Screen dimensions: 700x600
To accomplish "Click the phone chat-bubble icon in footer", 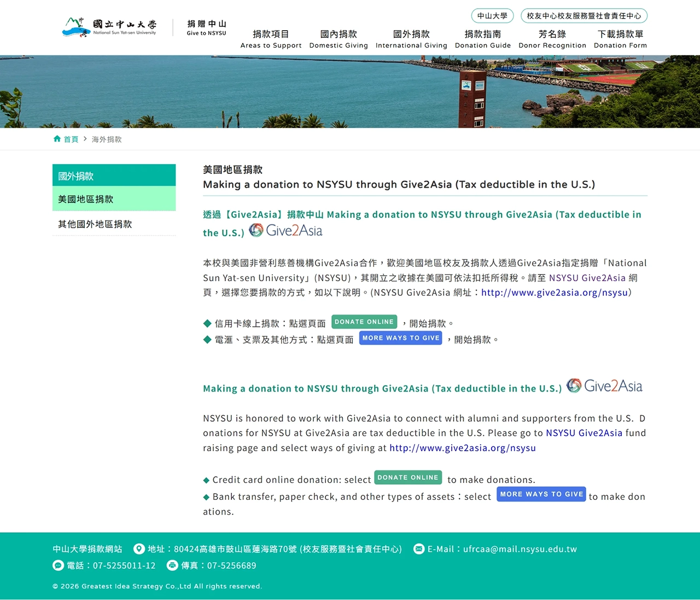I will click(x=58, y=565).
